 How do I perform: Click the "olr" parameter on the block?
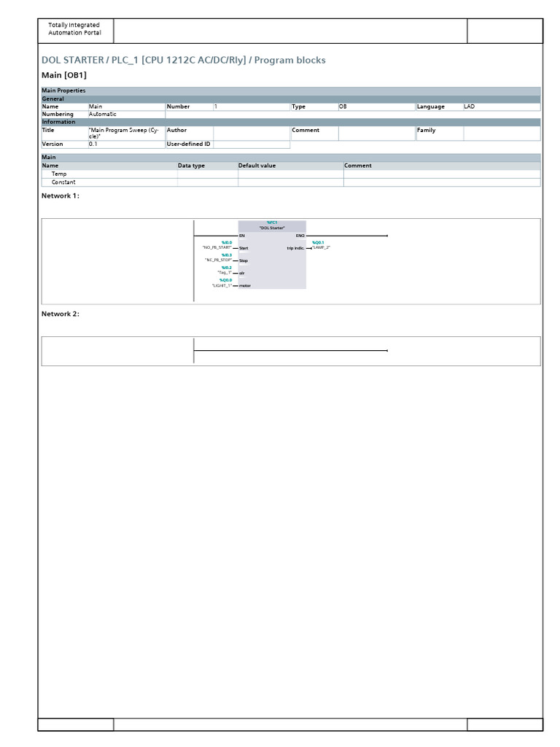click(x=242, y=273)
